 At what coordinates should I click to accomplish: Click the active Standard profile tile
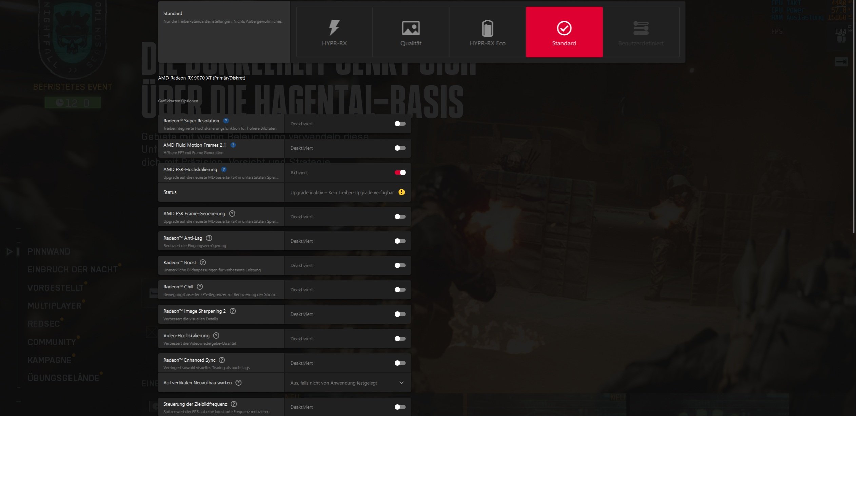564,32
